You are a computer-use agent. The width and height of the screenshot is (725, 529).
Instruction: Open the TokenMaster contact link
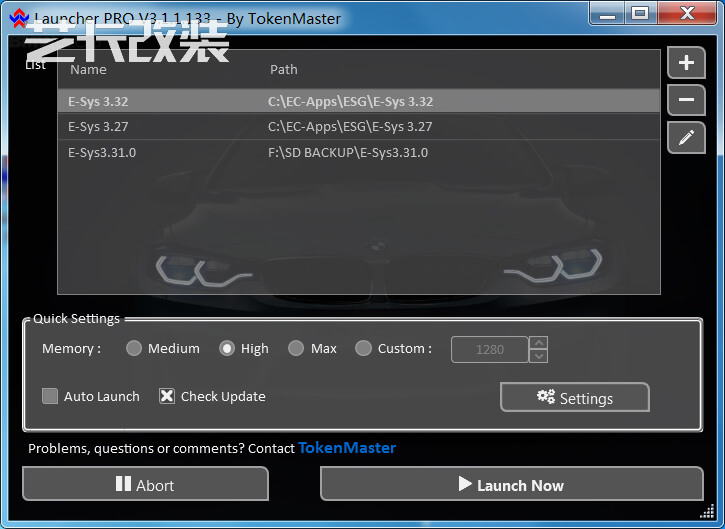click(347, 448)
